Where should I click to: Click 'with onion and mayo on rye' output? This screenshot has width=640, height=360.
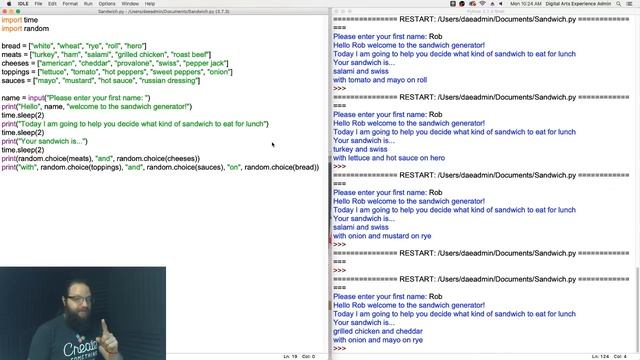pos(378,340)
